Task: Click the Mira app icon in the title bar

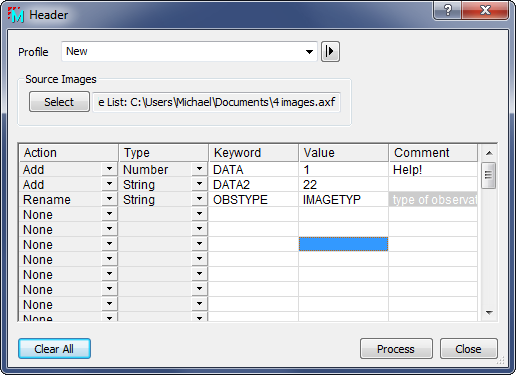Action: click(x=16, y=15)
